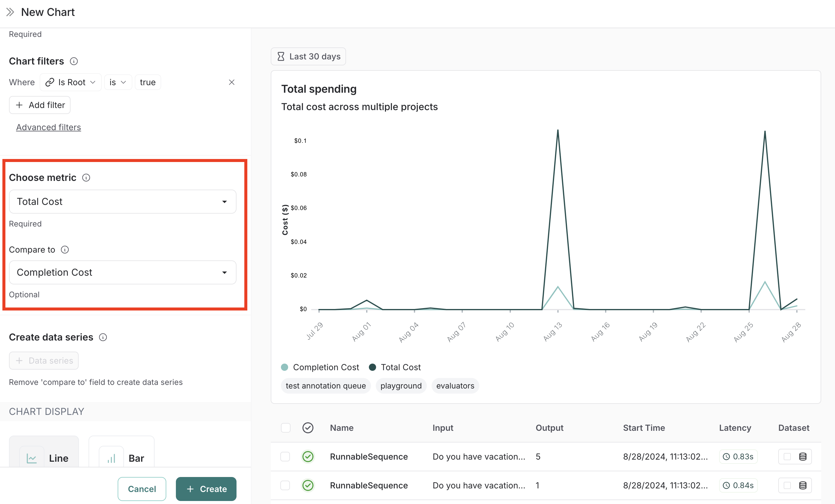Check the first RunnableSequence row checkbox
835x504 pixels.
coord(285,457)
